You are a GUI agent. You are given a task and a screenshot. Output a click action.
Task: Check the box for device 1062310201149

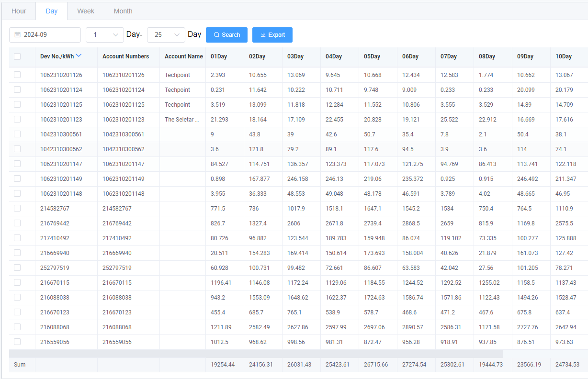pos(17,178)
